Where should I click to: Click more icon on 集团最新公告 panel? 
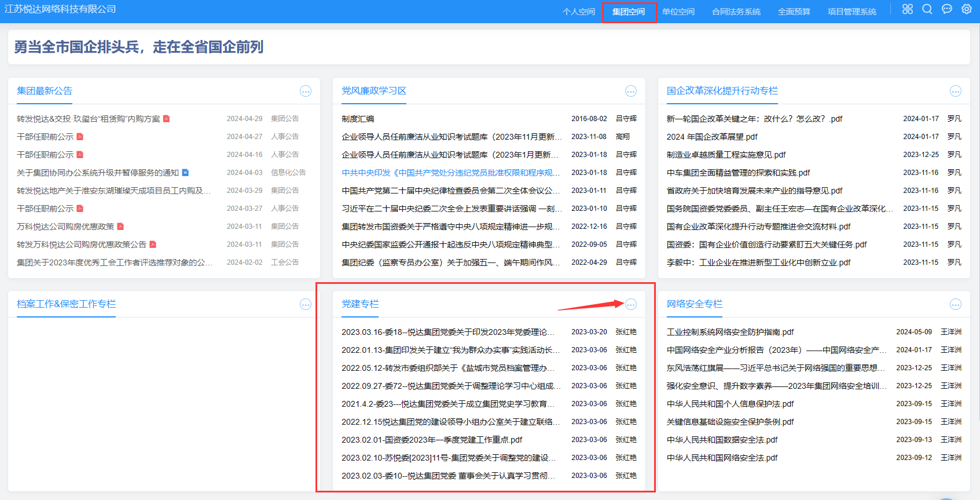tap(306, 92)
